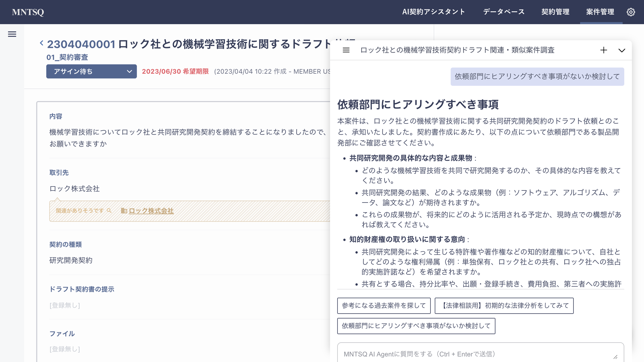Switch to the 契約管理 tab
Screen dimensions: 644x362
(555, 12)
